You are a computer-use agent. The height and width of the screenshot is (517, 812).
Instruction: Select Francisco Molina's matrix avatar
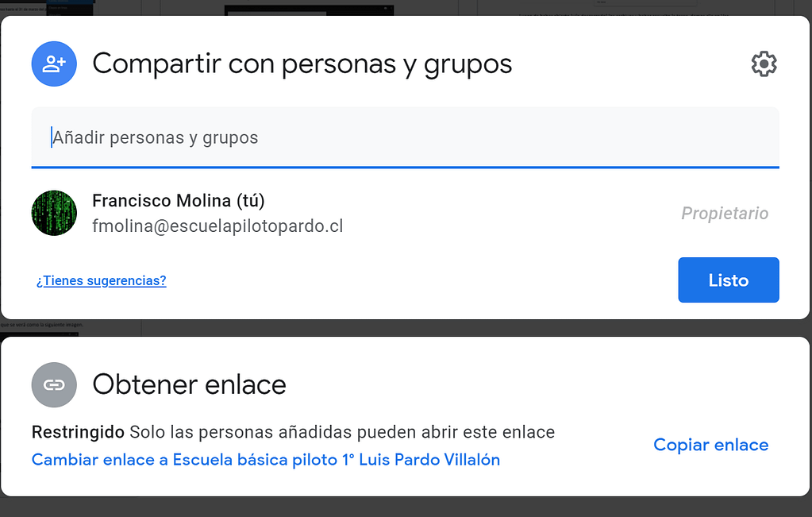(x=54, y=213)
